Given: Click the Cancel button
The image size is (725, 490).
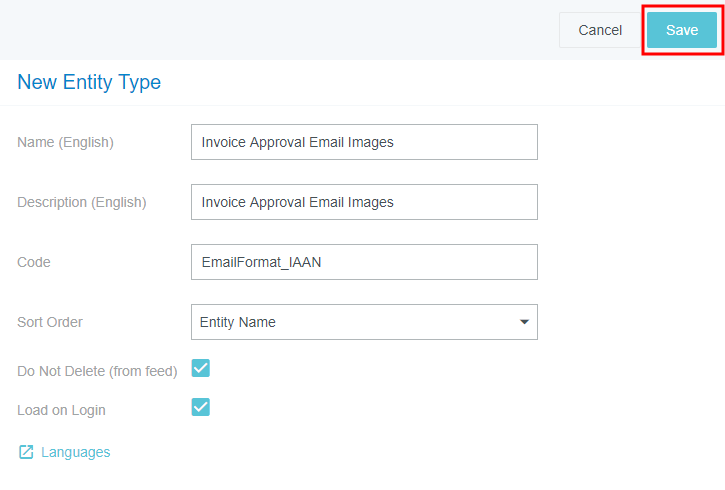Looking at the screenshot, I should 600,30.
